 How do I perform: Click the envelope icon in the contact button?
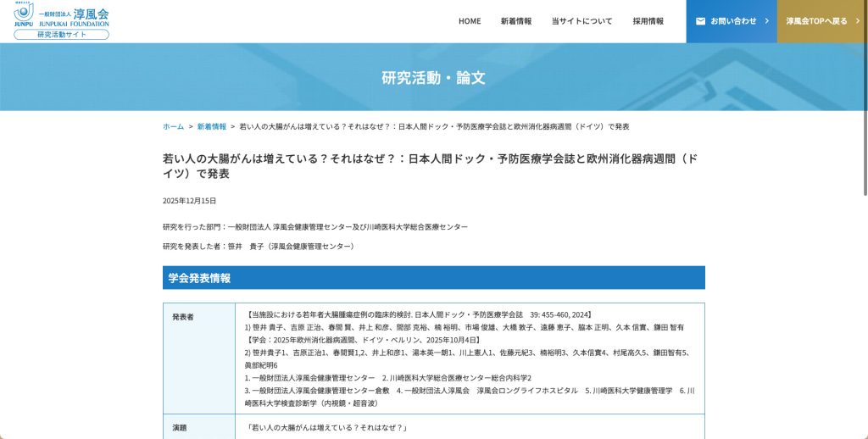coord(700,21)
